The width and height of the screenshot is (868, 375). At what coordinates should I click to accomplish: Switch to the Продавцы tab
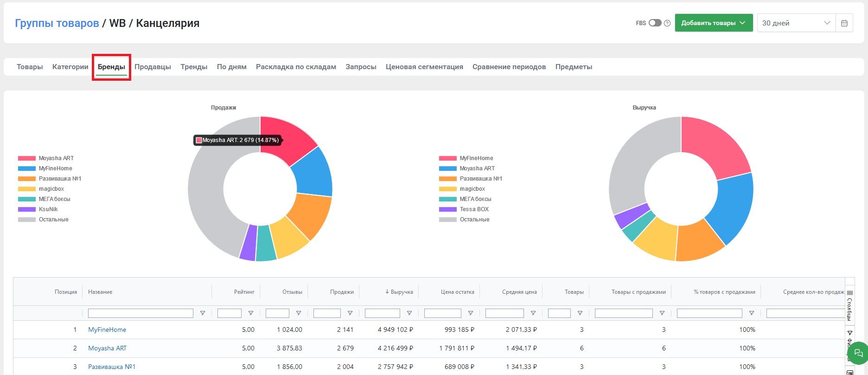(153, 67)
